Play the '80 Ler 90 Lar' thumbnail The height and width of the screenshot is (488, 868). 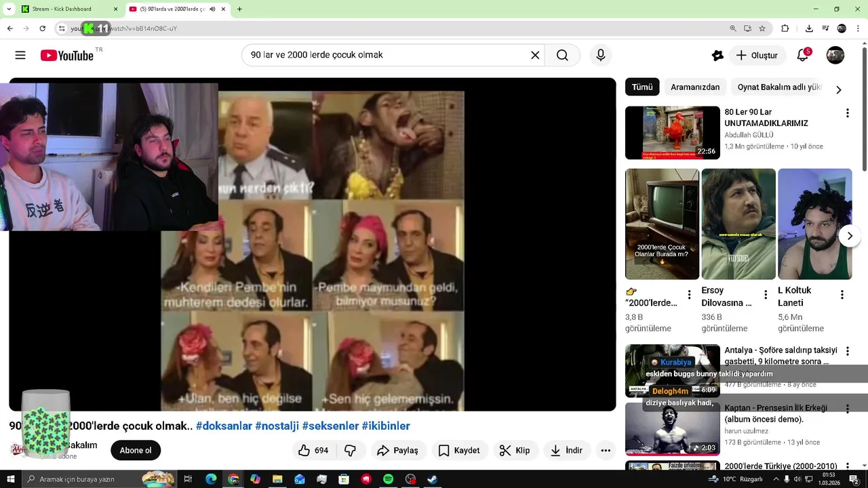click(673, 132)
